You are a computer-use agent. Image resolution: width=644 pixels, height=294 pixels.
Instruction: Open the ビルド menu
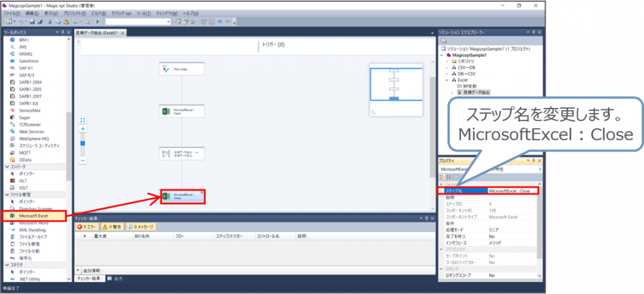point(97,13)
